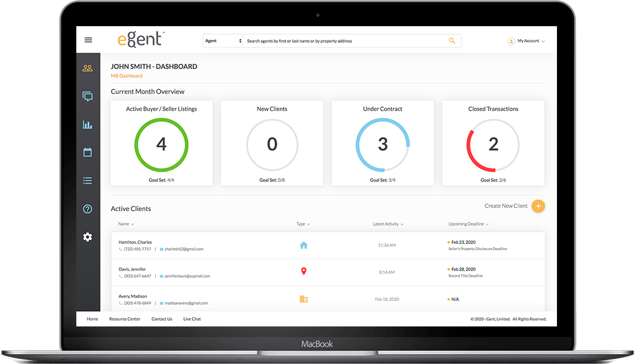Viewport: 635px width, 364px height.
Task: Click the orange search magnifier icon
Action: coord(452,40)
